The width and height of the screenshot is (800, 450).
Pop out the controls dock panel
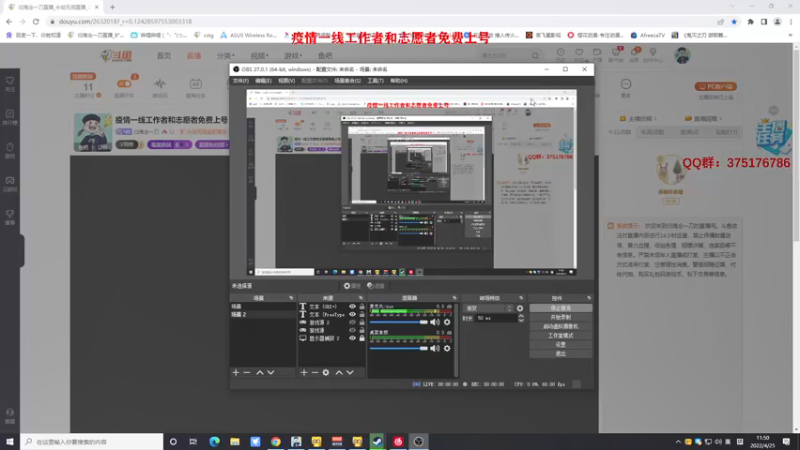(x=589, y=298)
